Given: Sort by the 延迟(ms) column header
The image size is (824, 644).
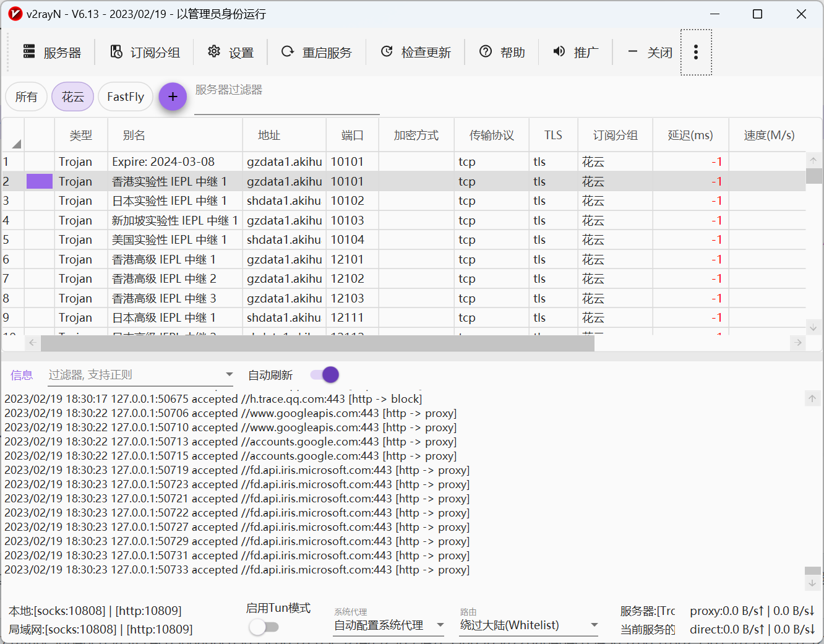Looking at the screenshot, I should 690,135.
